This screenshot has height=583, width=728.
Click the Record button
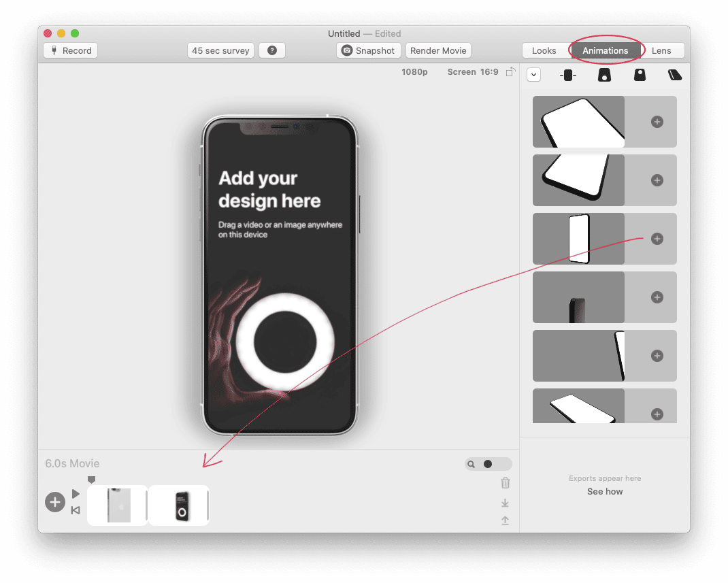(x=71, y=50)
